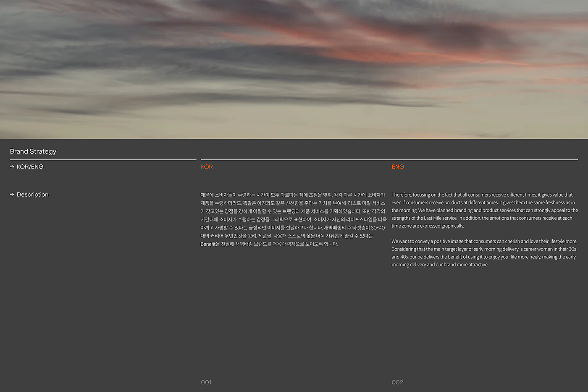
Task: Click the page number "002"
Action: coord(397,382)
